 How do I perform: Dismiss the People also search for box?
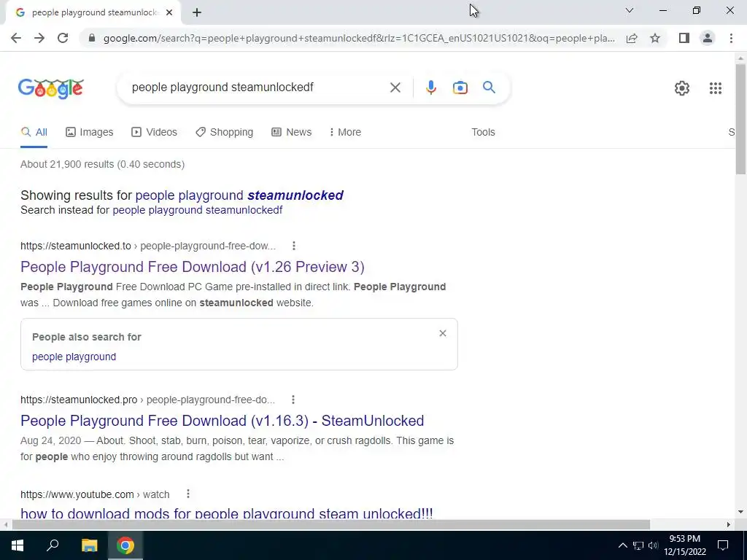(x=443, y=333)
